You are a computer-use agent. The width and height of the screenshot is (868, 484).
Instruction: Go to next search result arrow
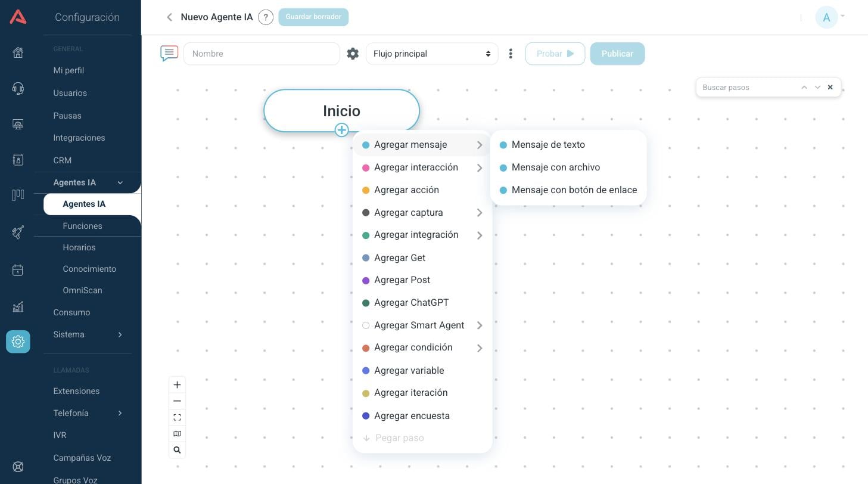pyautogui.click(x=817, y=87)
